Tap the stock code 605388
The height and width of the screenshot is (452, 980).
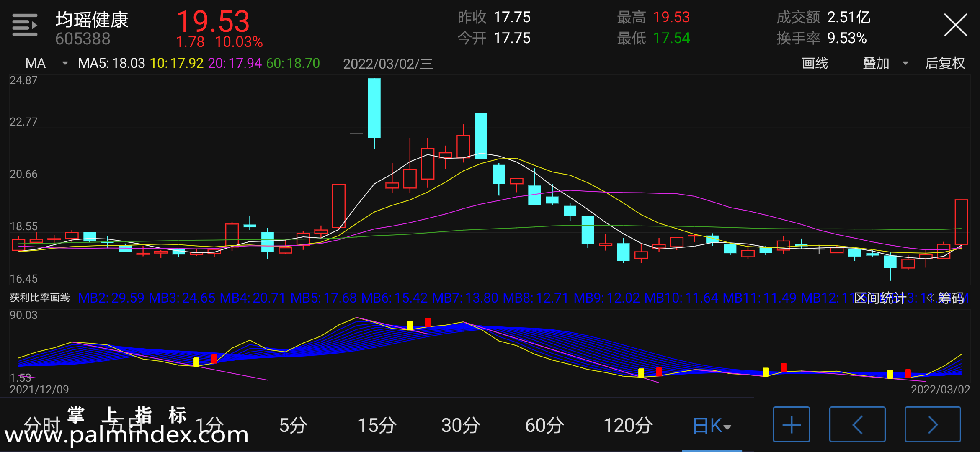(83, 39)
